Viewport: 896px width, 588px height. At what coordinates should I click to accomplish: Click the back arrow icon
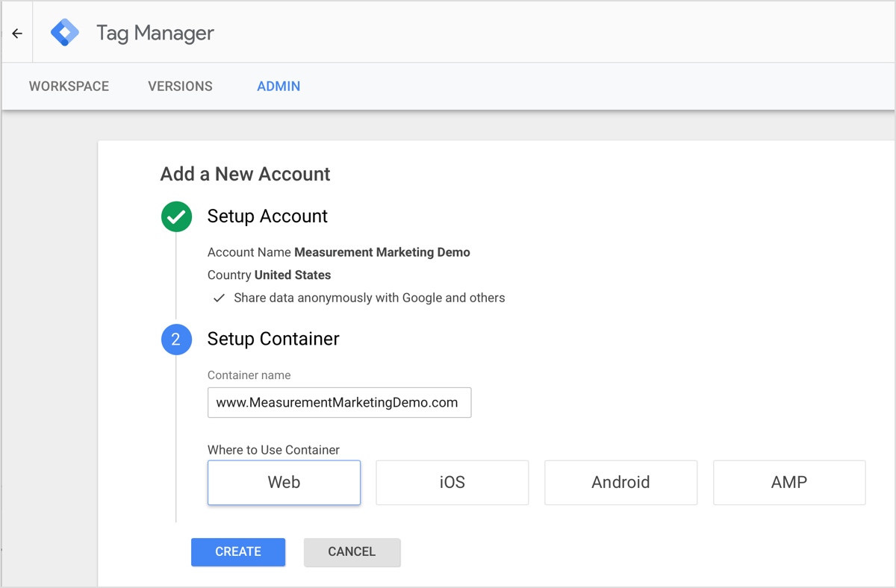[17, 34]
